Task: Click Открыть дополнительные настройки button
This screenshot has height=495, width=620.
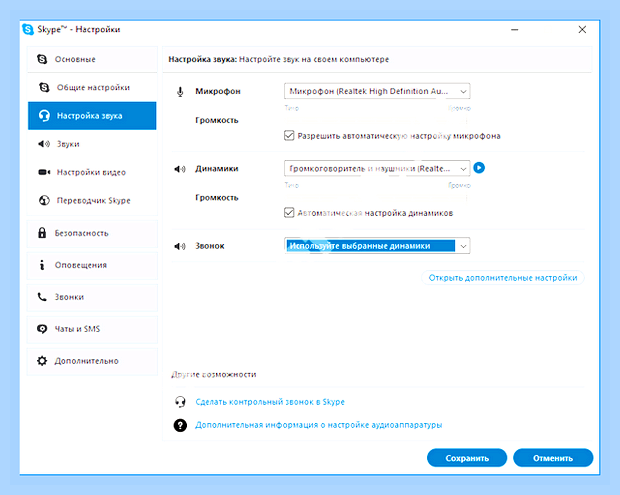Action: (503, 278)
